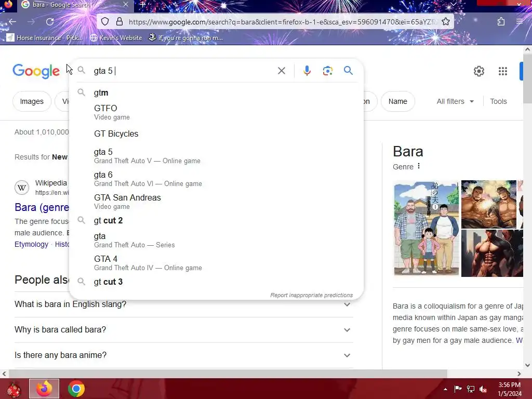
Task: Launch Chrome from the taskbar
Action: 76,389
